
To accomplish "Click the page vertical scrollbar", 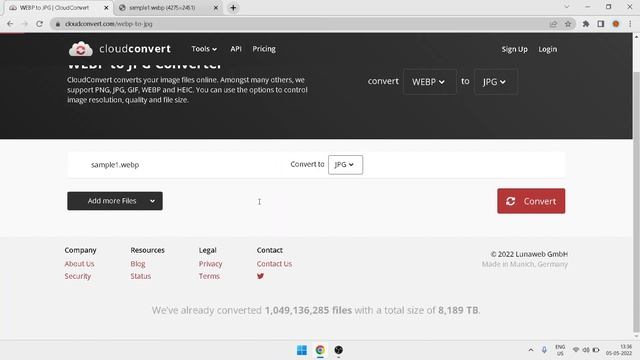I will [x=636, y=202].
